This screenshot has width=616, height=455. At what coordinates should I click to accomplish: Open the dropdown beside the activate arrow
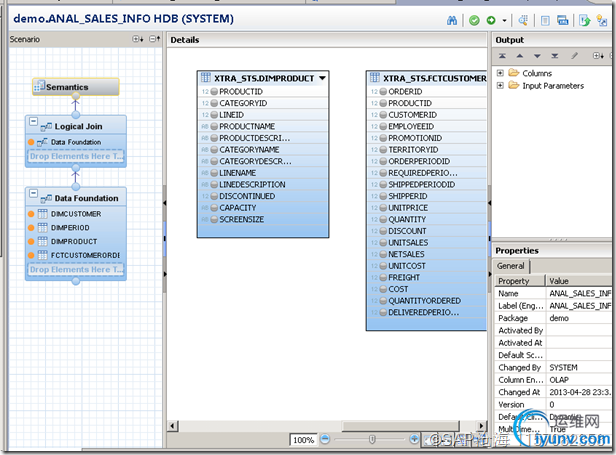(x=505, y=19)
